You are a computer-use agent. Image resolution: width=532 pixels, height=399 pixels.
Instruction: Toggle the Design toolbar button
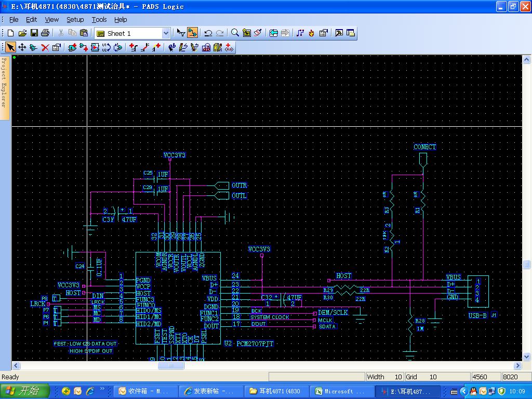(x=192, y=33)
